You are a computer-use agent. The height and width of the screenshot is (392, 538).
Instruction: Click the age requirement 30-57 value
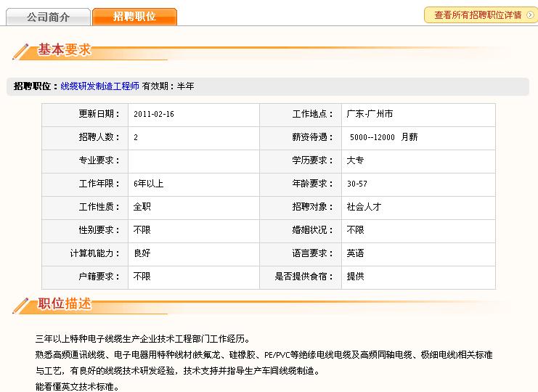click(356, 184)
